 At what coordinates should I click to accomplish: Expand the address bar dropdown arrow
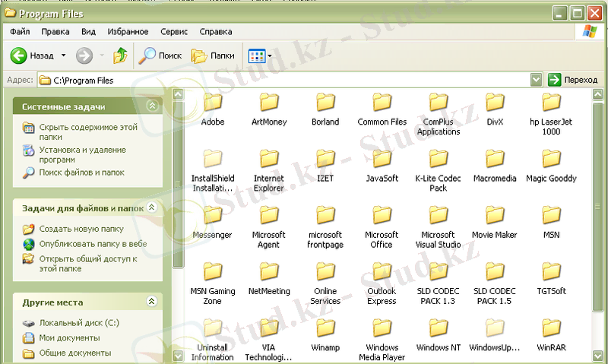point(536,79)
